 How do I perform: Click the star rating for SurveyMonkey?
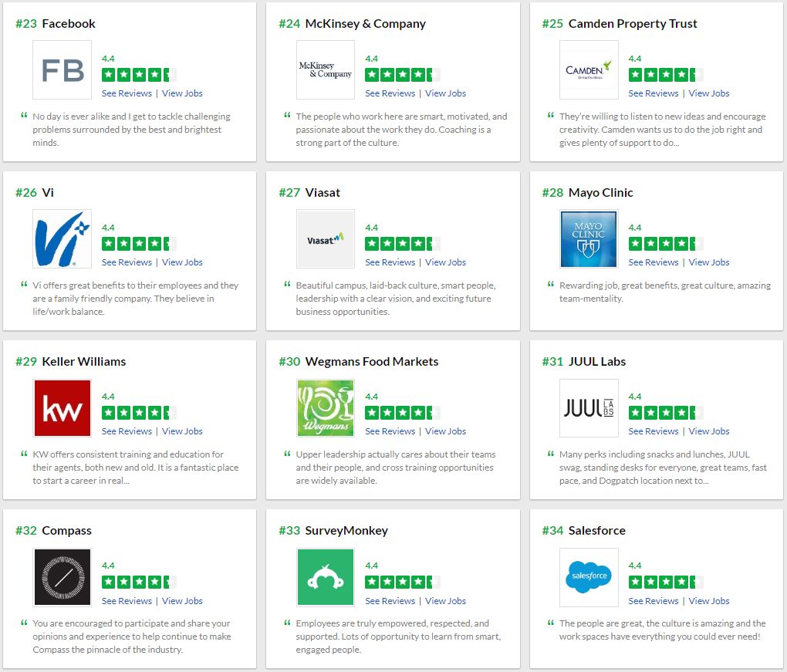[x=403, y=583]
